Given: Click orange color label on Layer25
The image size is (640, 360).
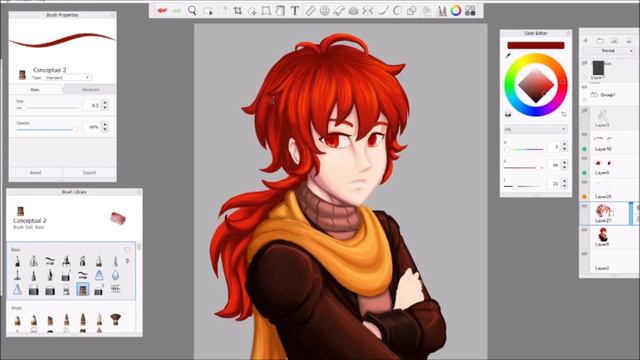Looking at the screenshot, I should [584, 197].
